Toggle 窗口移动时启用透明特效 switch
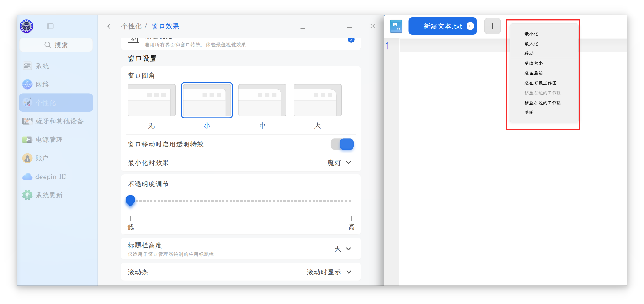 342,144
